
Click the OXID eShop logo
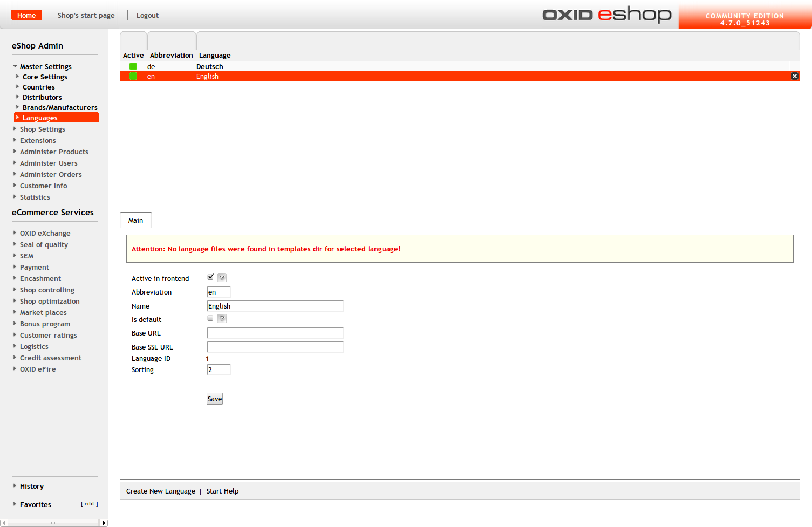pyautogui.click(x=606, y=15)
